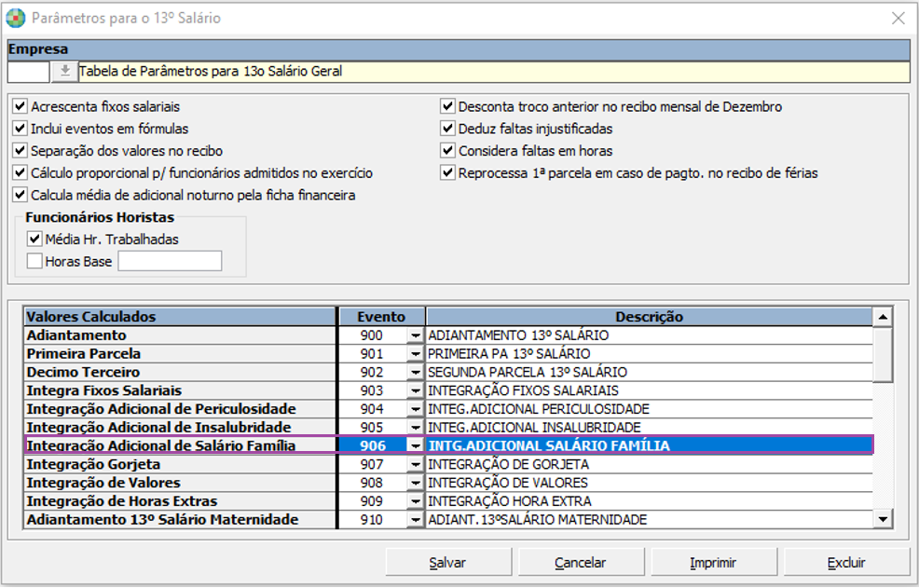This screenshot has width=919, height=588.
Task: Open event dropdown for Primeira Parcela 901
Action: coord(416,354)
